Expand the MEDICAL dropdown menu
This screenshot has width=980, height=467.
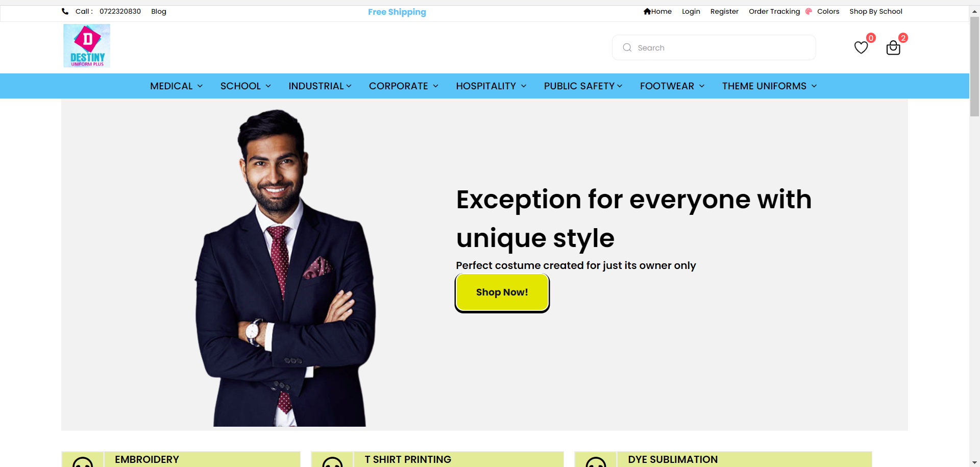pos(177,86)
